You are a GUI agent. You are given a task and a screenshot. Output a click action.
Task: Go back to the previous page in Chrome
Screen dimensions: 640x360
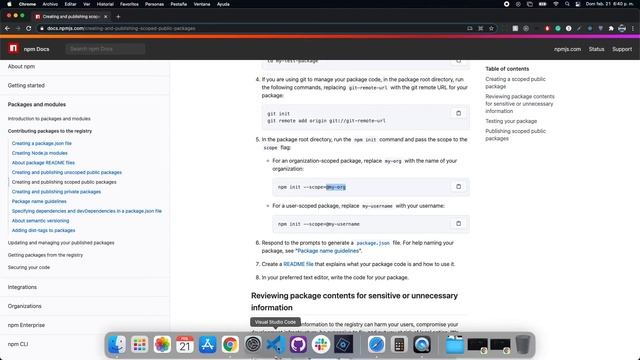7,28
